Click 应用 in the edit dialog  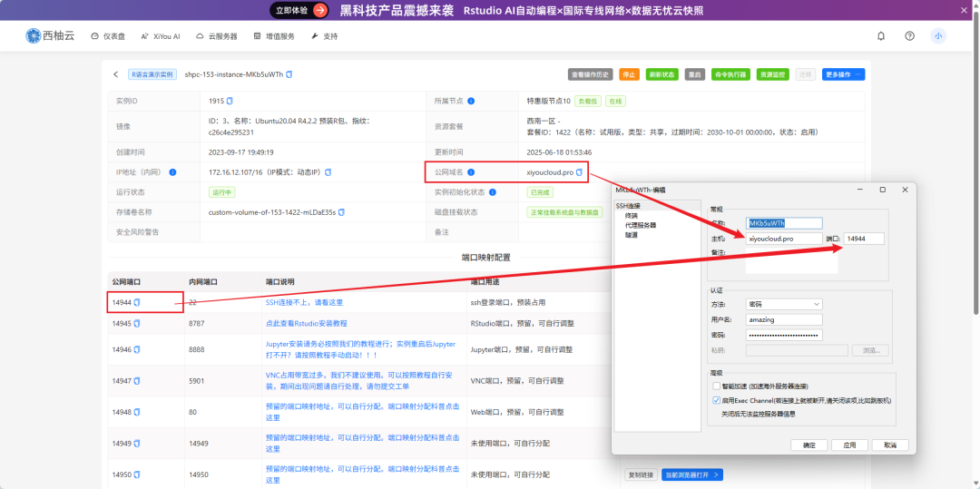(850, 445)
